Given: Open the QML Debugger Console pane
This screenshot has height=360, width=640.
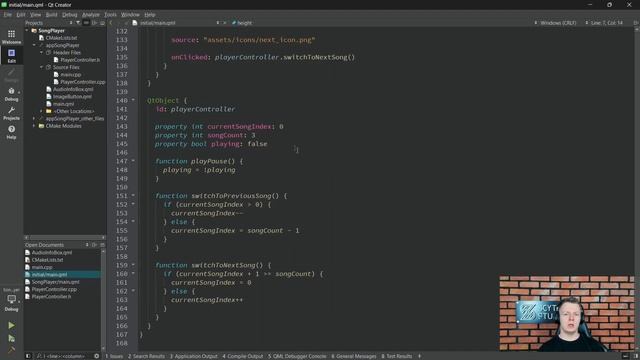Looking at the screenshot, I should pyautogui.click(x=297, y=356).
